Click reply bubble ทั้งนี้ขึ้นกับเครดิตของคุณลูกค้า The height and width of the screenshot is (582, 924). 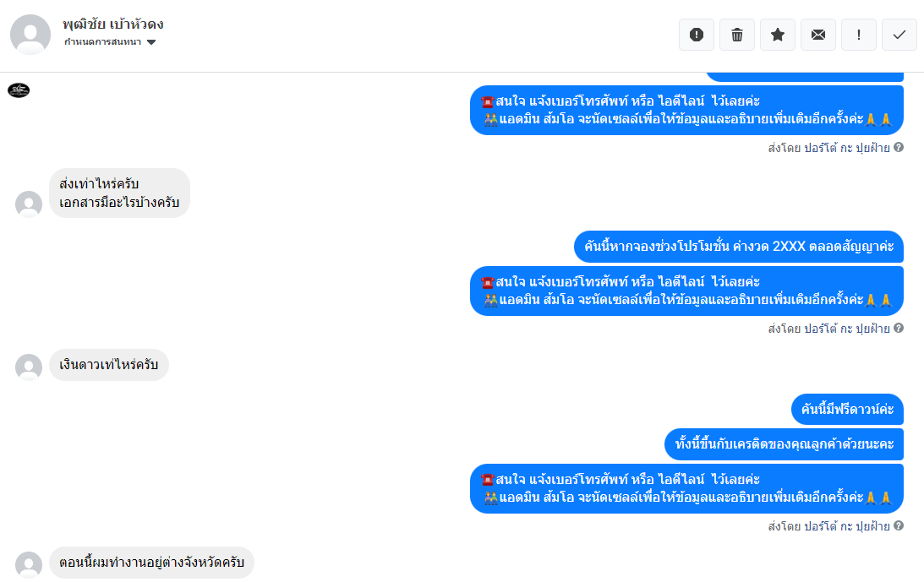click(785, 444)
